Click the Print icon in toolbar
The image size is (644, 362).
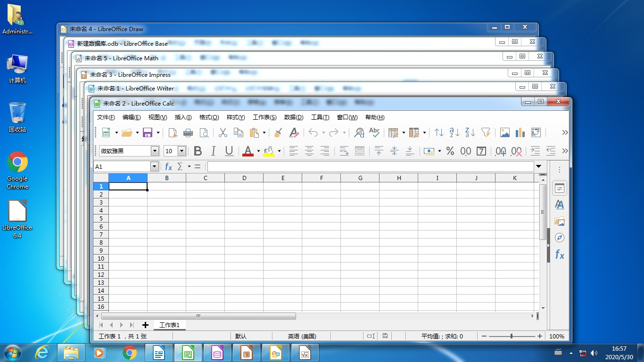coord(188,133)
